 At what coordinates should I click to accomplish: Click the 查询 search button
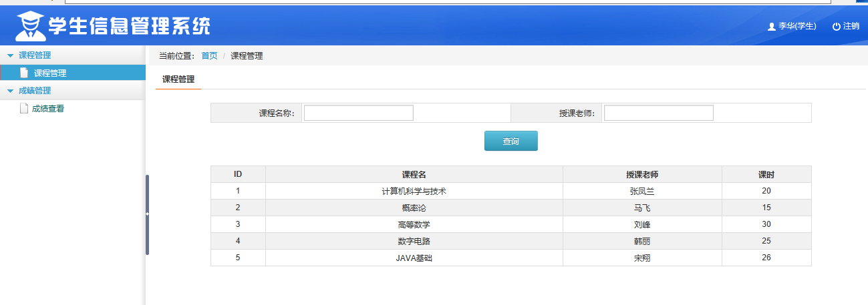[511, 141]
